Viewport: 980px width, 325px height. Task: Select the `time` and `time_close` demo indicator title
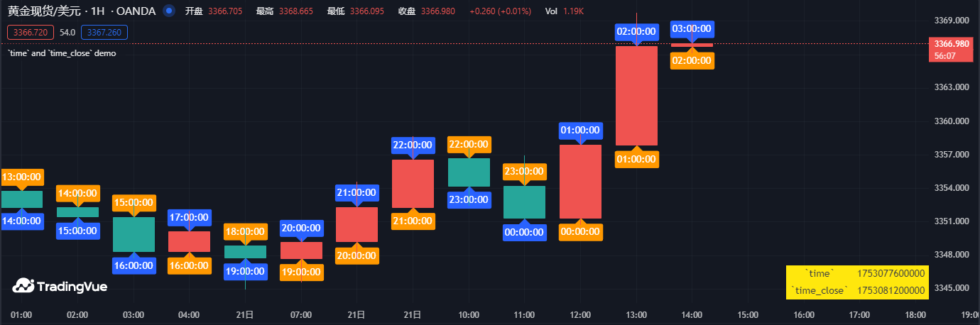pyautogui.click(x=61, y=53)
